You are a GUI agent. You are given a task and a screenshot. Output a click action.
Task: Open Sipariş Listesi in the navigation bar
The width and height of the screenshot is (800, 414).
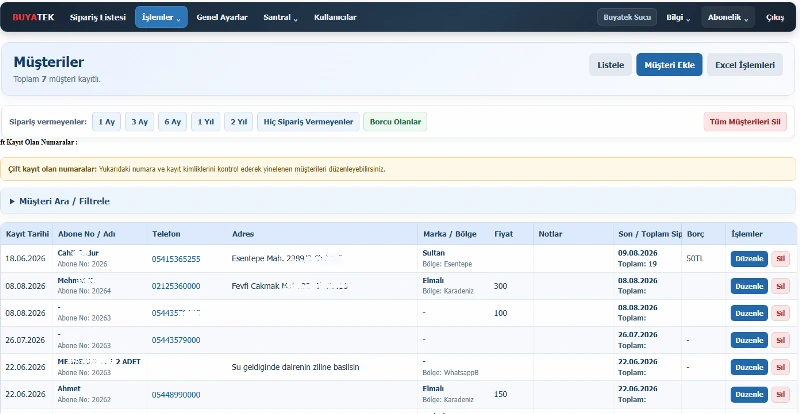coord(97,17)
